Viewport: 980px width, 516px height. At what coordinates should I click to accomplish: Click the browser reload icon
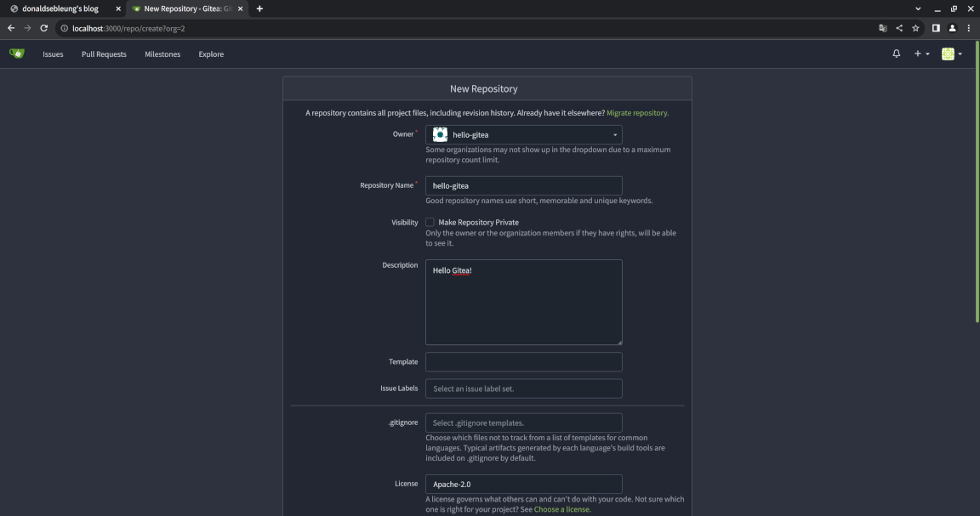pyautogui.click(x=44, y=28)
